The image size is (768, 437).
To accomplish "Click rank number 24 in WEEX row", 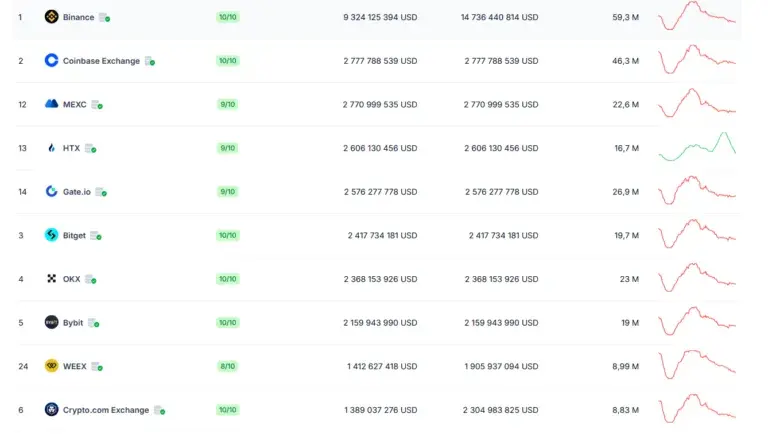I will (23, 366).
